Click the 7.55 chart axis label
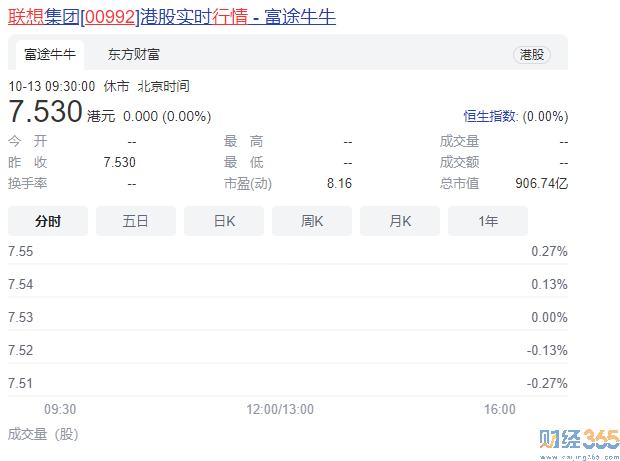 click(x=21, y=251)
